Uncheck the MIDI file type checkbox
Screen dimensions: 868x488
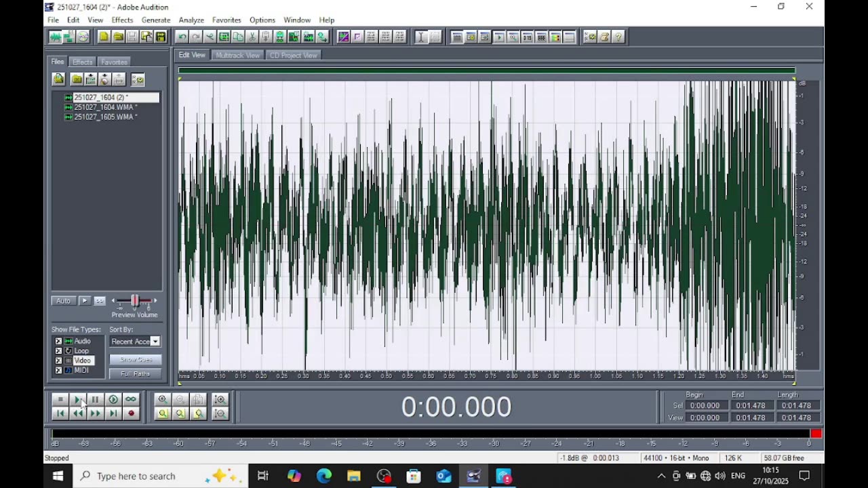58,370
